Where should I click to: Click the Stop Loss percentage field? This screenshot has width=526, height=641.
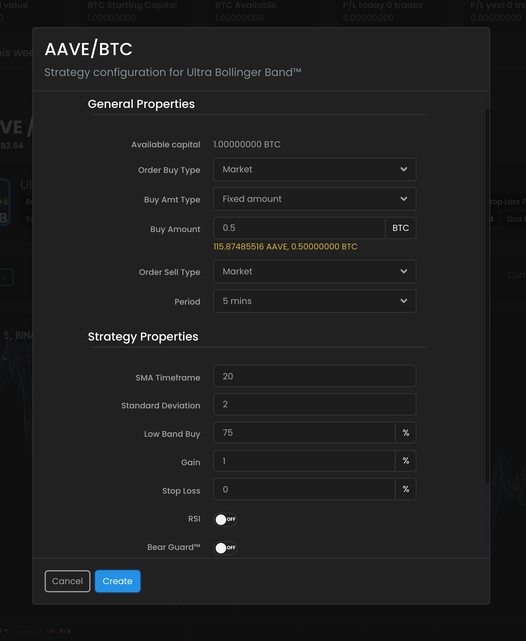[x=304, y=489]
